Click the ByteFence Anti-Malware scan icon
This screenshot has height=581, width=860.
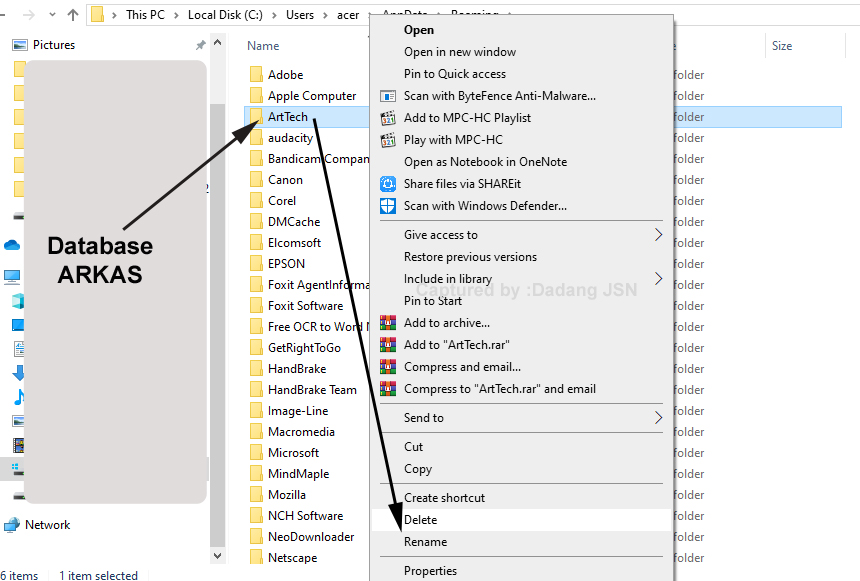pos(388,96)
